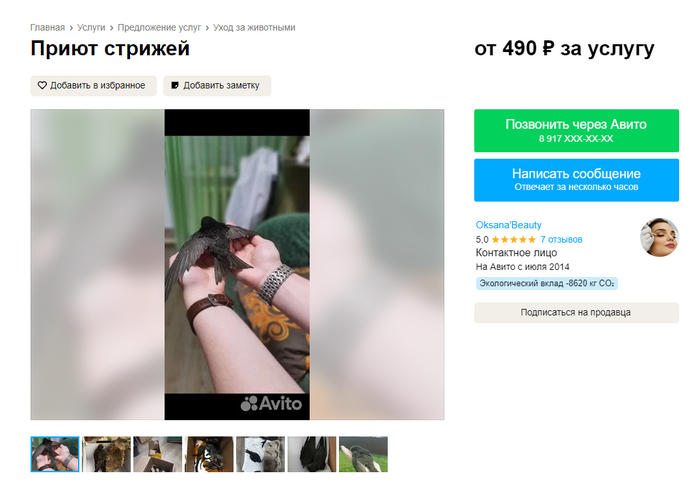Select the first thumbnail with bird in hands
Screen dimensions: 700x493
pos(55,454)
